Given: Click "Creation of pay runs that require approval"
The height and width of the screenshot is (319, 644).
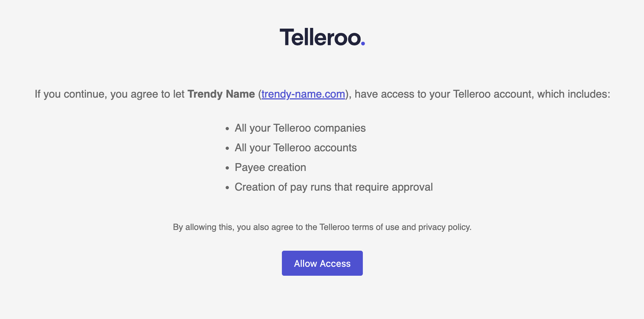Looking at the screenshot, I should 333,187.
